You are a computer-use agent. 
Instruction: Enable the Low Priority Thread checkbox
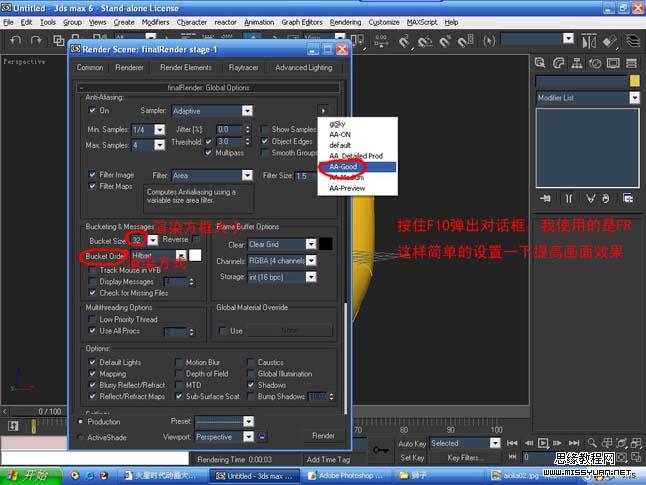pos(92,319)
